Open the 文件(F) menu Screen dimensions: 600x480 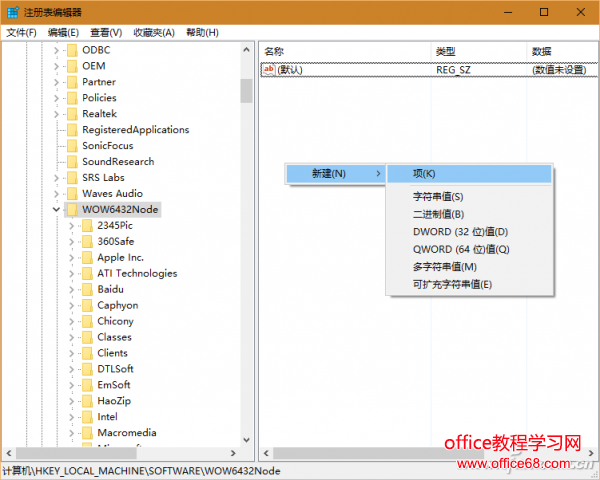[x=21, y=33]
